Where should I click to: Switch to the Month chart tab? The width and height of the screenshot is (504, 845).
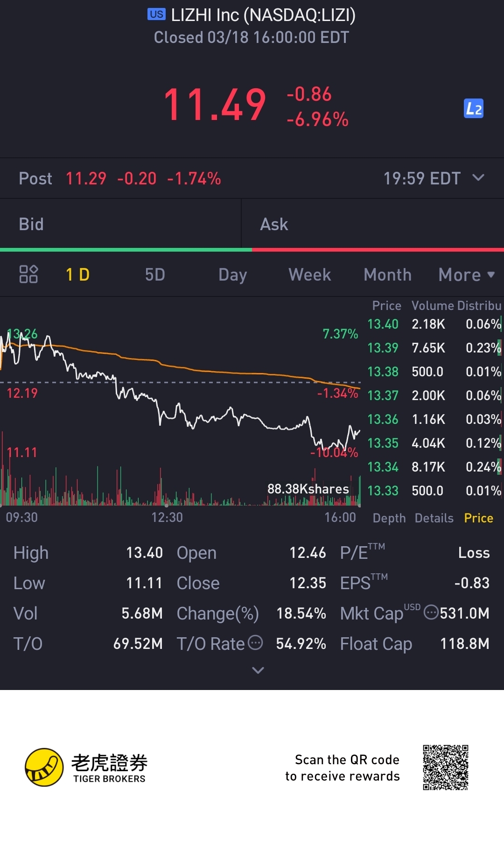click(x=387, y=275)
